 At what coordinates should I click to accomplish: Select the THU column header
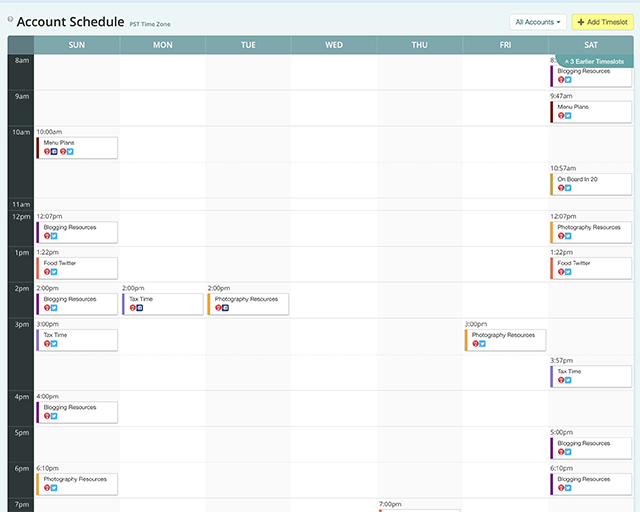pyautogui.click(x=420, y=45)
